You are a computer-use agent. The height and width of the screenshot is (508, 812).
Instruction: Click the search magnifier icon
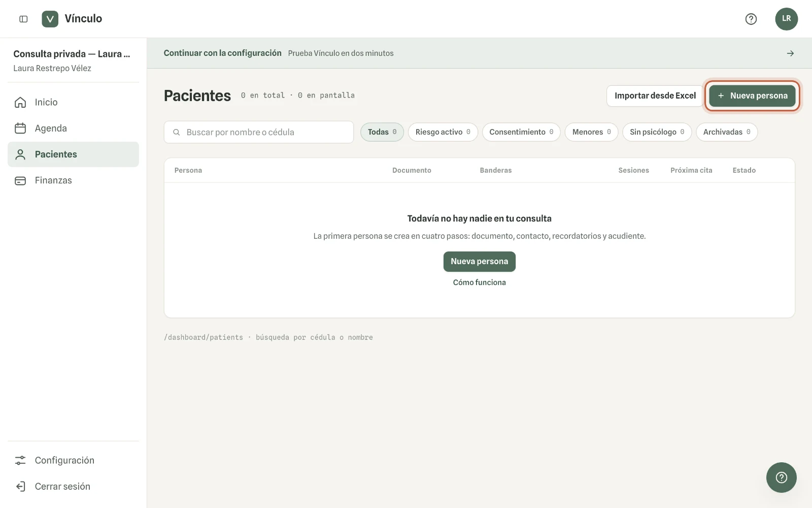pyautogui.click(x=177, y=132)
